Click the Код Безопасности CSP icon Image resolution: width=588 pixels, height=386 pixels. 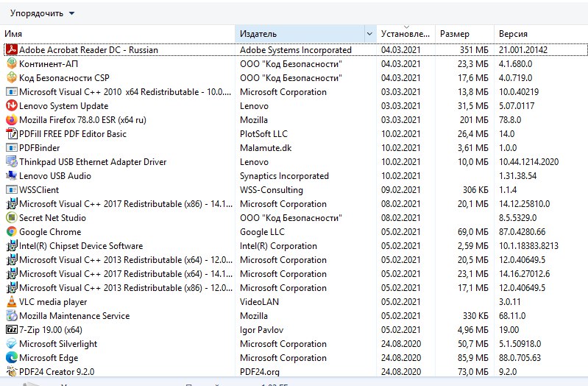point(12,78)
